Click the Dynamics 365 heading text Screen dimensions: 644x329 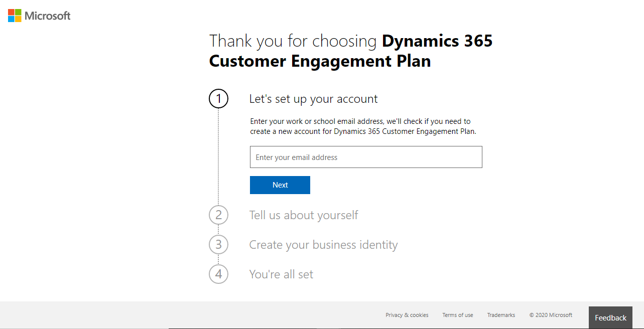click(437, 41)
